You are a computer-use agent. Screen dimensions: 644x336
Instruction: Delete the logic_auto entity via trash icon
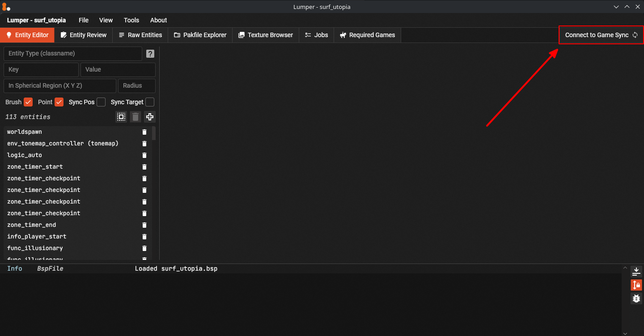pos(144,155)
